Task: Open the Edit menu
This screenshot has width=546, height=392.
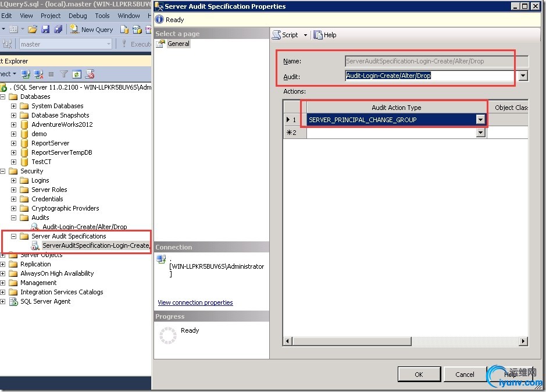Action: (6, 16)
